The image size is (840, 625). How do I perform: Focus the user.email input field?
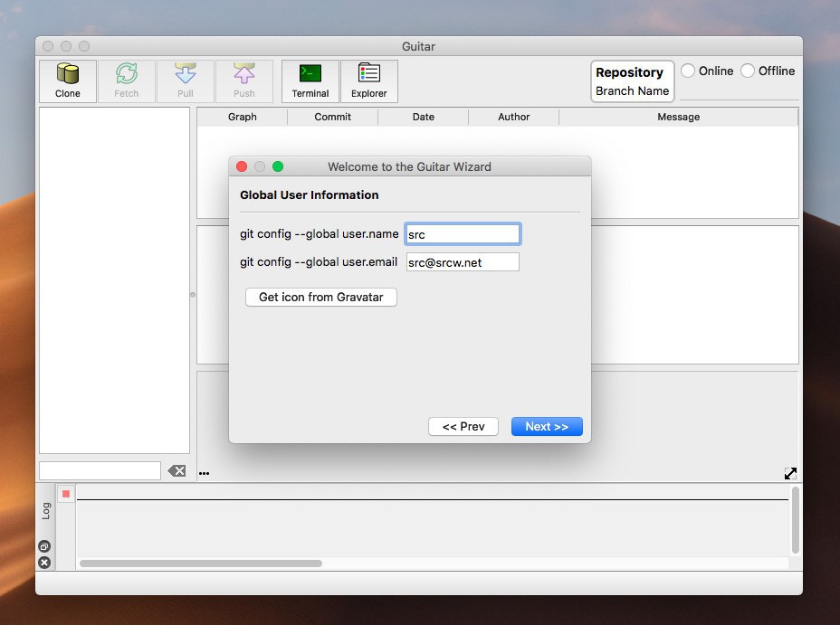pos(463,262)
